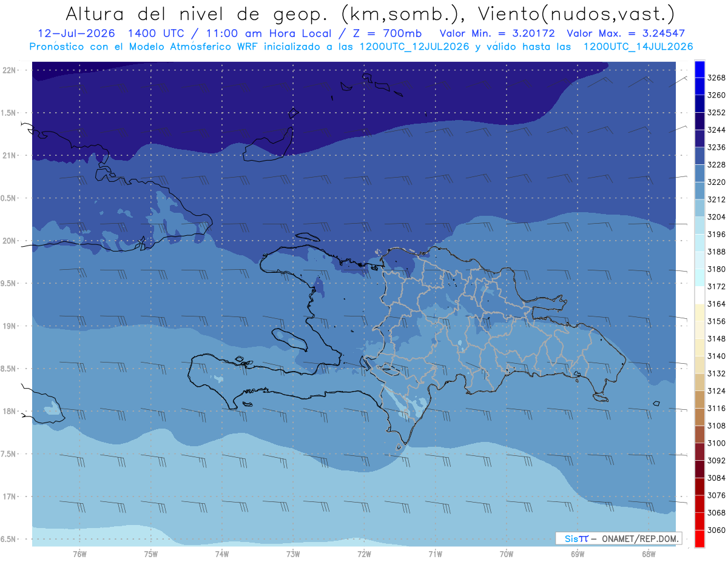Click the '3164' color scale value

point(716,304)
